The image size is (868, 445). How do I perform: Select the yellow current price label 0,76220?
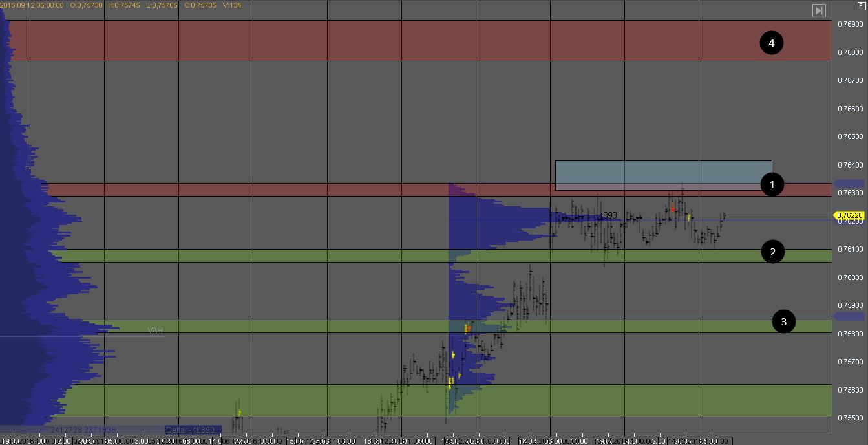tap(849, 215)
